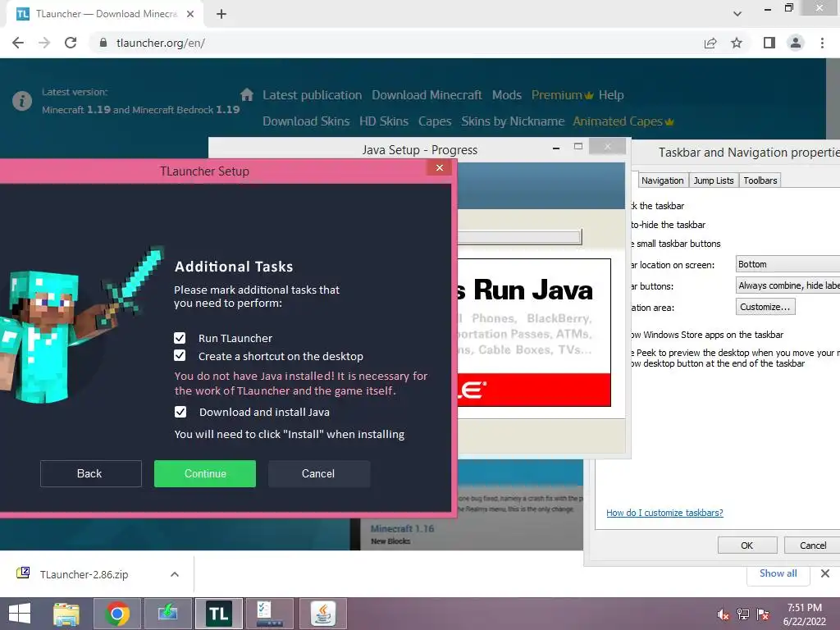This screenshot has width=840, height=630.
Task: Click the TLauncher-2.86.zip file icon
Action: coord(23,573)
